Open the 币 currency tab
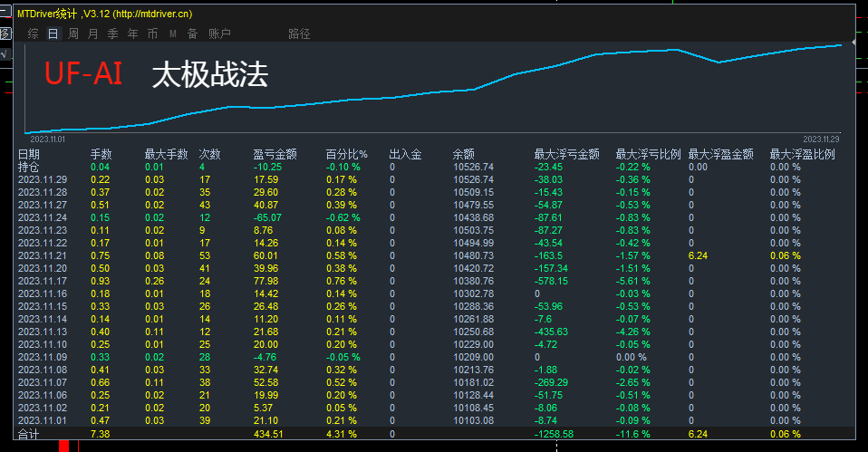Image resolution: width=868 pixels, height=452 pixels. [153, 34]
